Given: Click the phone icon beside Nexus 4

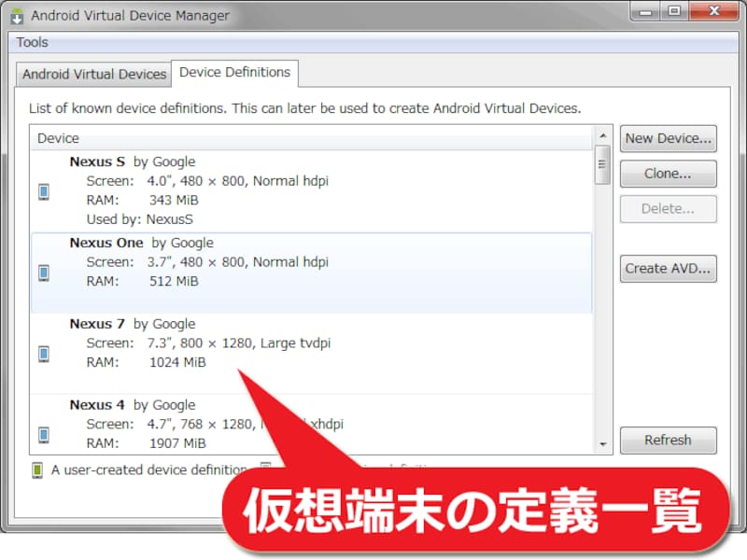Looking at the screenshot, I should (43, 435).
